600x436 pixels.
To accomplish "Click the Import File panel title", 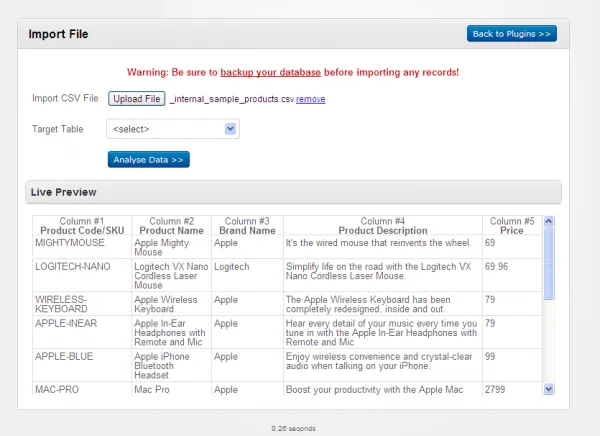I will coord(58,34).
